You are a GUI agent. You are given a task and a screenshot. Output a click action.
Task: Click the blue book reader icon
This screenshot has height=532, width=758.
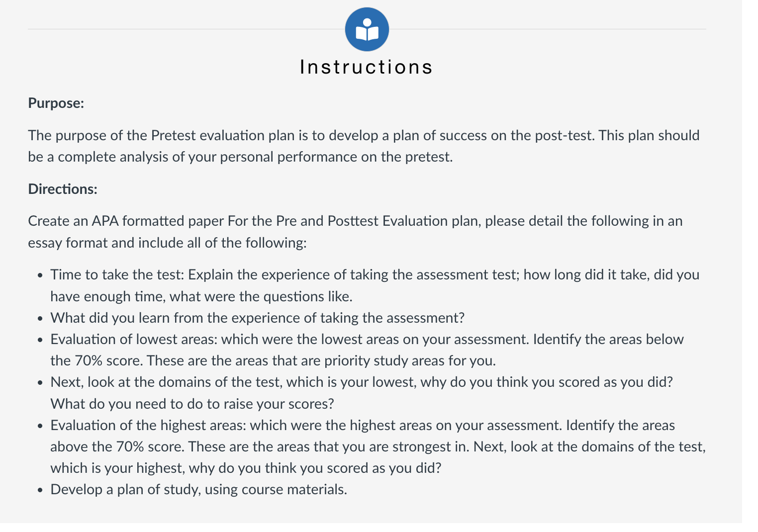(367, 29)
